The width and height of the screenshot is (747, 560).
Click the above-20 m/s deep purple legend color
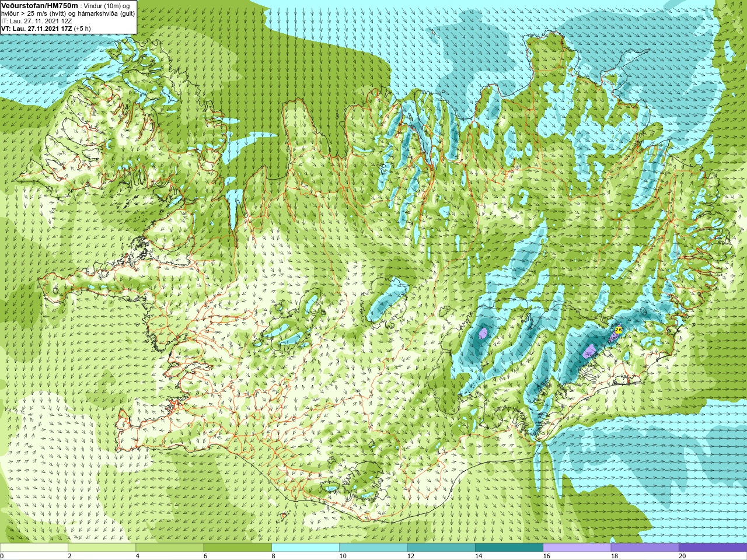713,548
